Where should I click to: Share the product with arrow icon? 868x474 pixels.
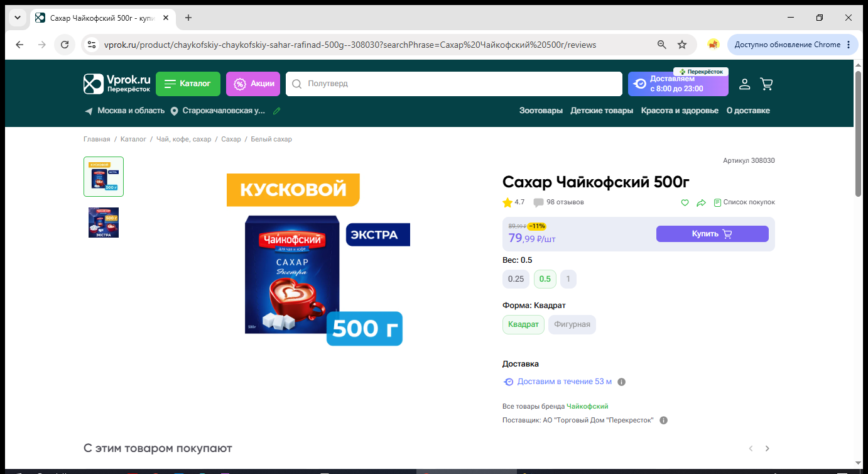[x=702, y=202]
